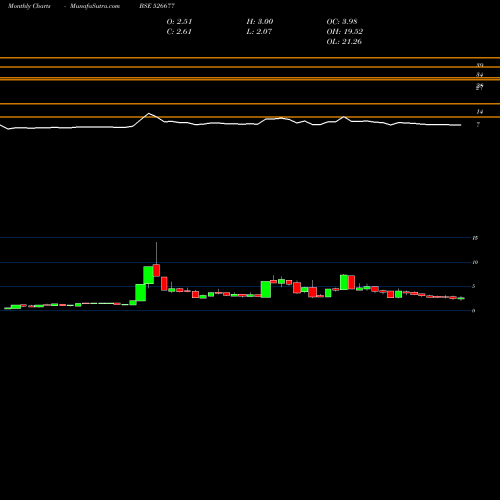Click the "OH: 19.52" value
500x500 pixels.
(345, 31)
